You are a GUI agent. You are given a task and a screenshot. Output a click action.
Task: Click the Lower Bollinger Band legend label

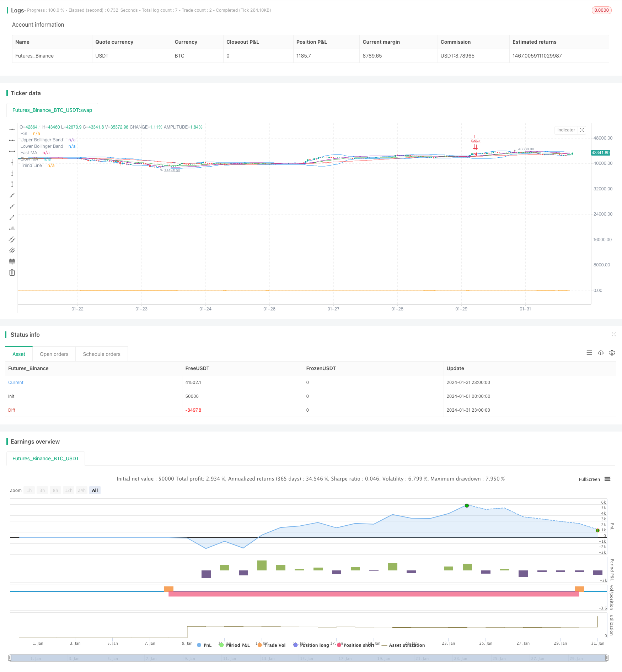tap(42, 146)
